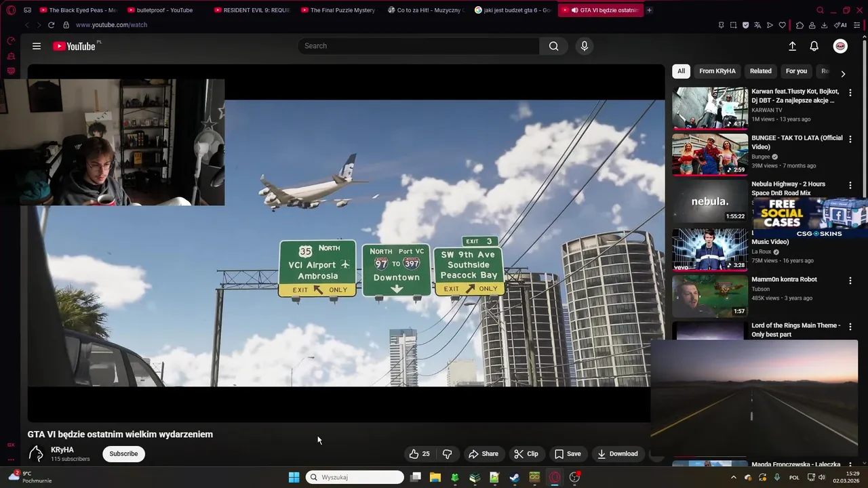This screenshot has height=488, width=868.
Task: Open more options for BUNGEE video
Action: [850, 139]
